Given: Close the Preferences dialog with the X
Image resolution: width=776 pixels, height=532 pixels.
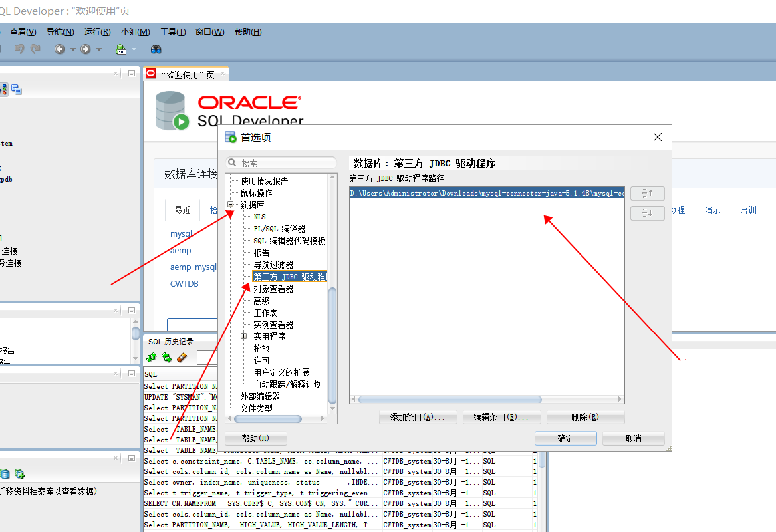Looking at the screenshot, I should click(657, 137).
